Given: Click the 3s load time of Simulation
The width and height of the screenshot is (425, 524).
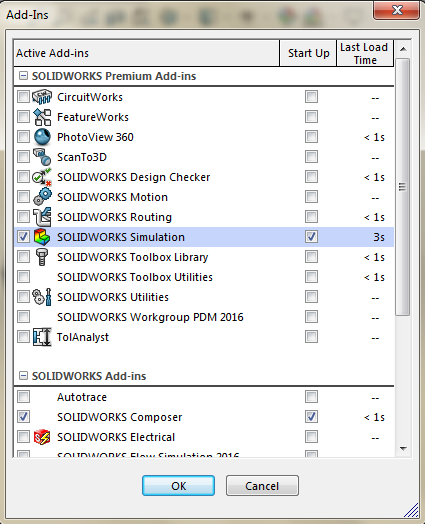Looking at the screenshot, I should 379,237.
